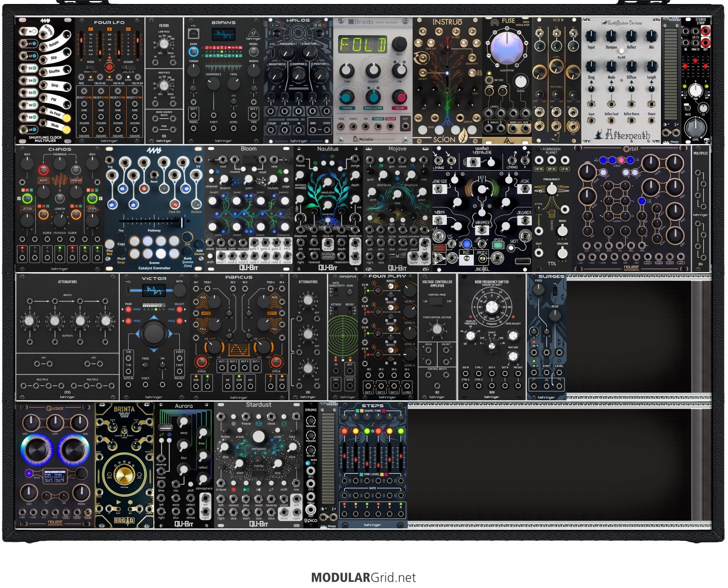The width and height of the screenshot is (728, 588).
Task: Click the Afterneath Length knob
Action: [x=652, y=67]
